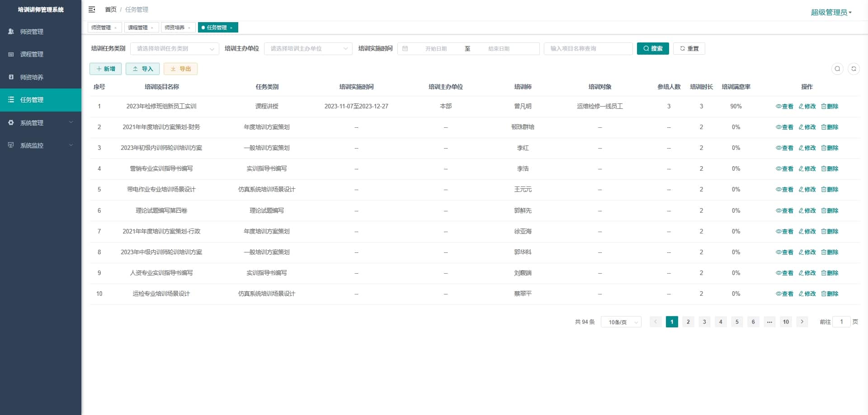
Task: Expand the 系统管理 sidebar submenu
Action: coord(41,123)
